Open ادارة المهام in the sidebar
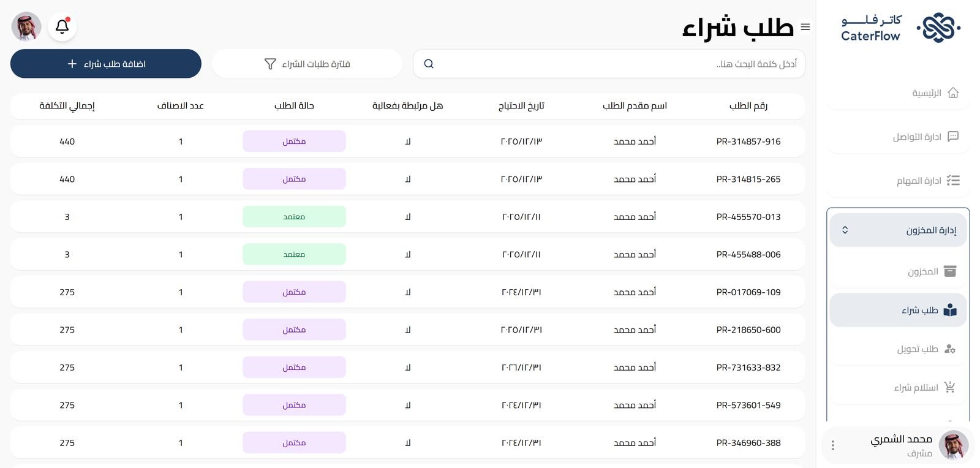Screen dimensions: 980x468 point(898,181)
